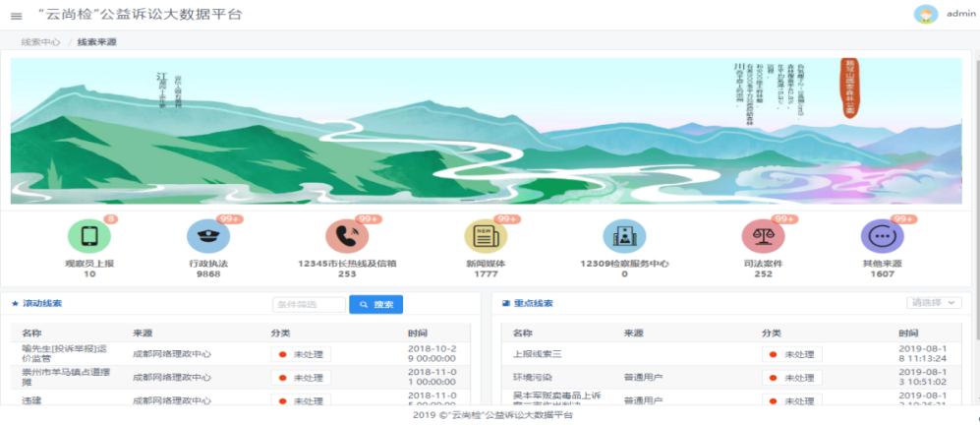Open 12345市长热线及信箱 phone icon

tap(347, 237)
